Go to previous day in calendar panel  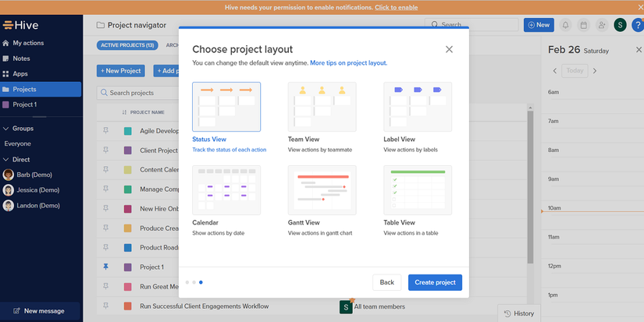click(555, 70)
